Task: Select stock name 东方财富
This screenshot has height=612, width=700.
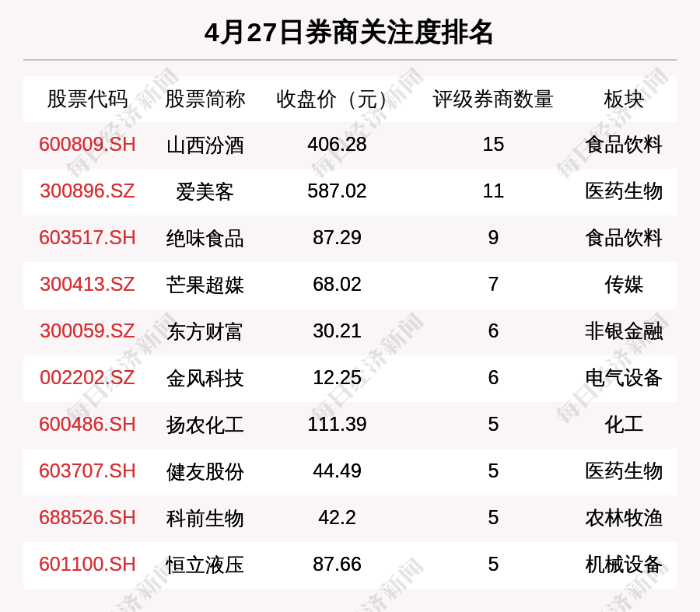Action: point(205,332)
